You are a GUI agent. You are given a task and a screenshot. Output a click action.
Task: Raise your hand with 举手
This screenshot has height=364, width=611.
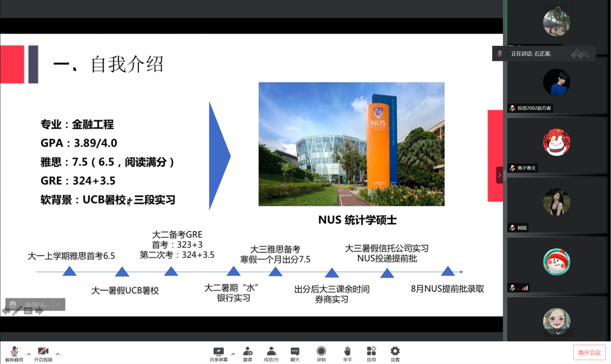(x=347, y=354)
